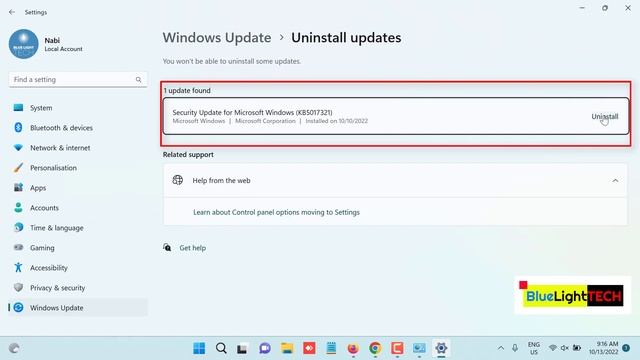This screenshot has height=360, width=640.
Task: Select Gaming in the sidebar
Action: click(78, 248)
